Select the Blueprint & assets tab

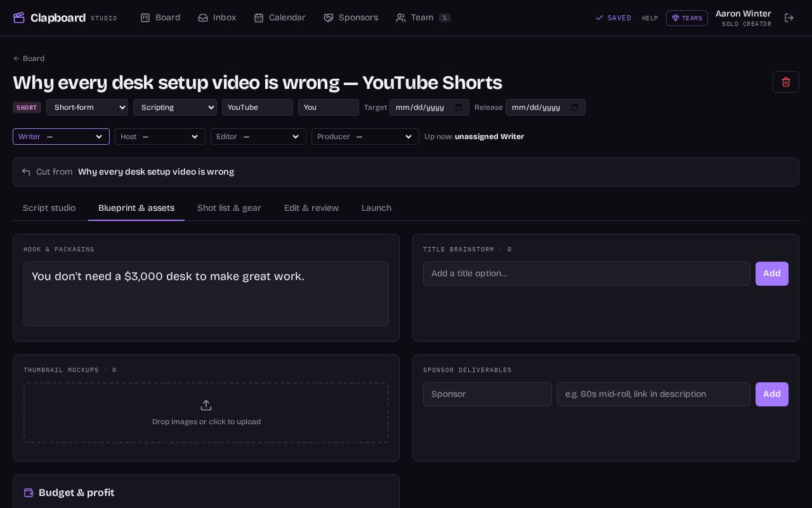[136, 208]
